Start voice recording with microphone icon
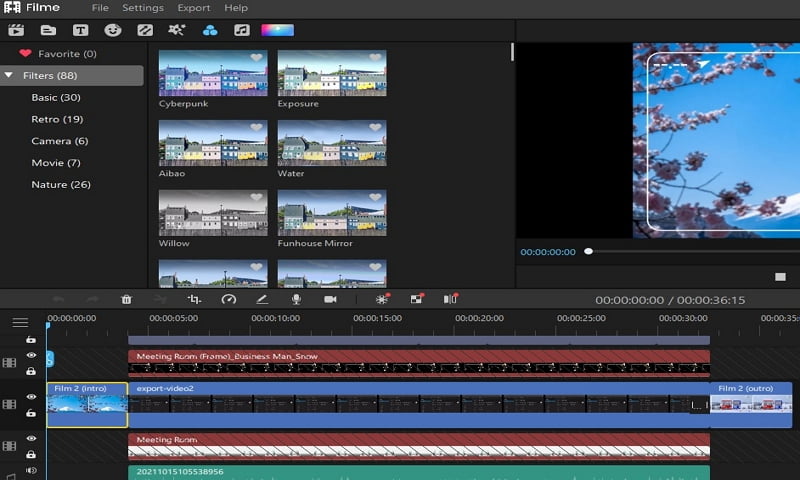 (x=296, y=299)
